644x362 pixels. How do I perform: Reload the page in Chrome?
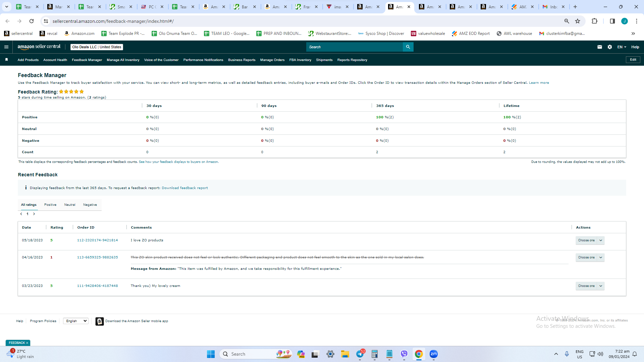(32, 21)
